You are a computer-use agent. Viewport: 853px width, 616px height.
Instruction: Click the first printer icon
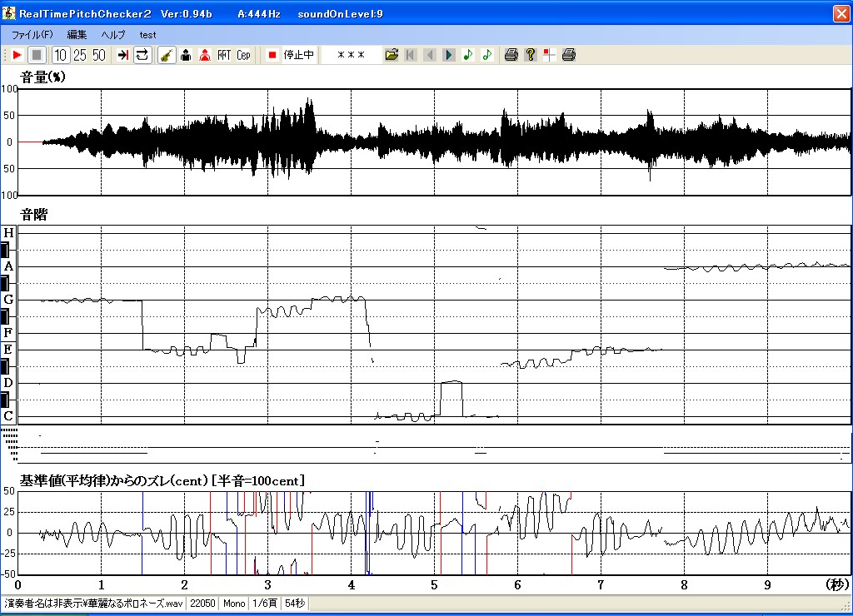(x=511, y=55)
